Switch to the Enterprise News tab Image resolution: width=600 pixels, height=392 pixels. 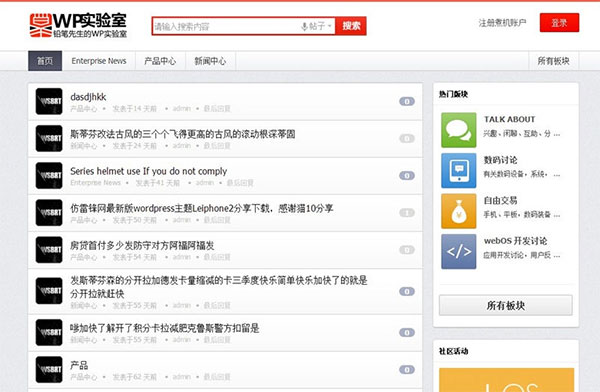point(99,61)
